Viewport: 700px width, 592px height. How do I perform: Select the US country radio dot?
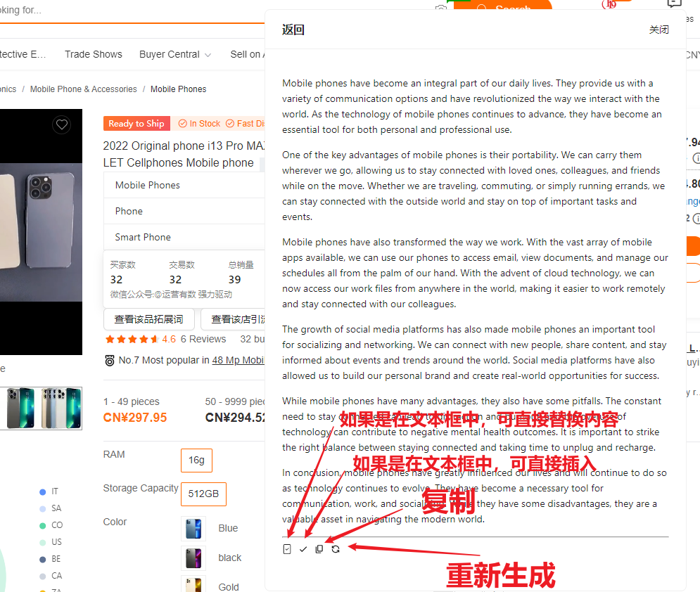coord(43,541)
